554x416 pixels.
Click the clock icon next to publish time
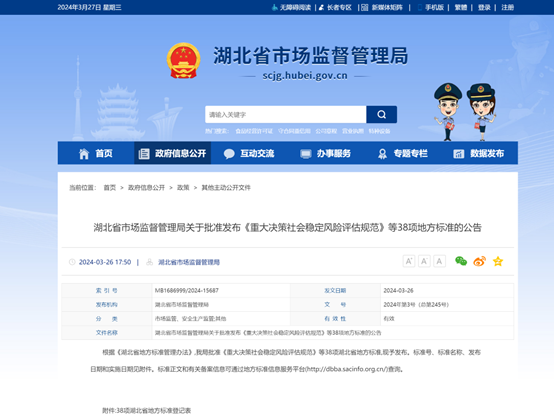coord(72,262)
